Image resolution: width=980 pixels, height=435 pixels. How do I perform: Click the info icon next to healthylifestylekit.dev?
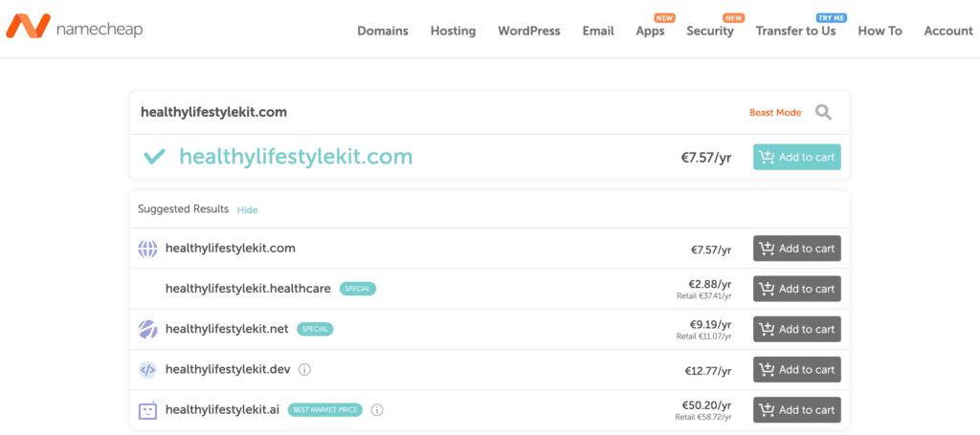pyautogui.click(x=305, y=369)
